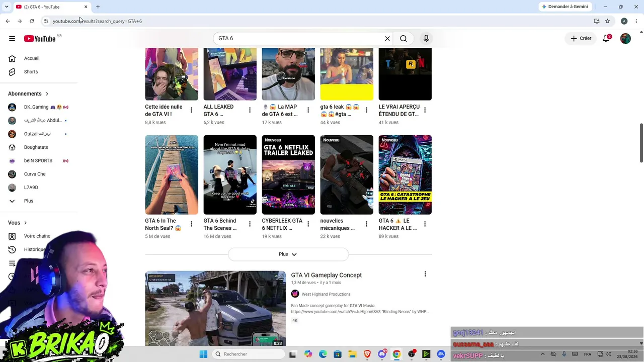Play the GTA VI Gameplay Concept thumbnail
Image resolution: width=644 pixels, height=362 pixels.
coord(215,309)
